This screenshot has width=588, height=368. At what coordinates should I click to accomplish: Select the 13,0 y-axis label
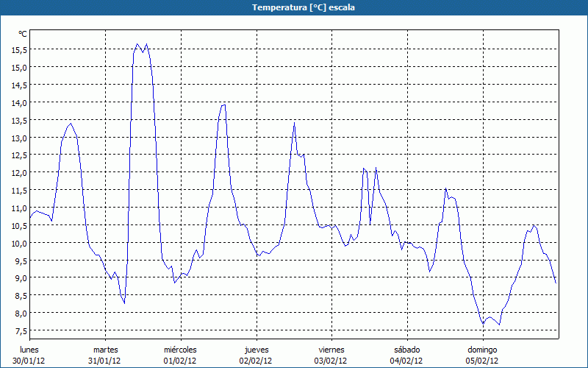click(x=18, y=138)
